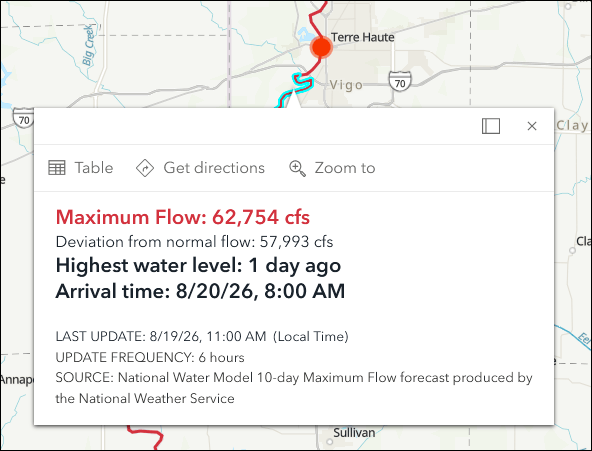Choose Zoom to action text
592x451 pixels.
(345, 168)
